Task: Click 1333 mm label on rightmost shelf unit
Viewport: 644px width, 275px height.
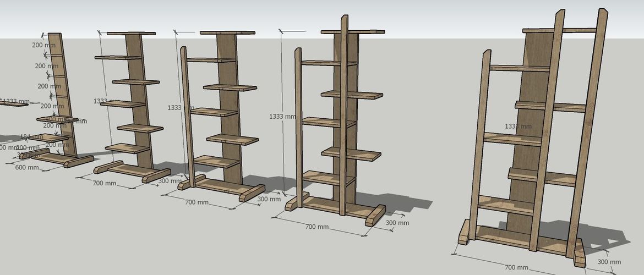Action: [518, 127]
